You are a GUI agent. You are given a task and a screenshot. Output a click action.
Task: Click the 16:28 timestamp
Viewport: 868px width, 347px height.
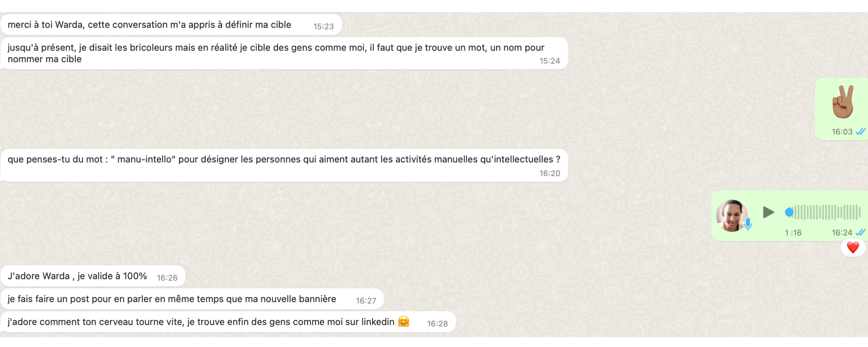pos(437,324)
